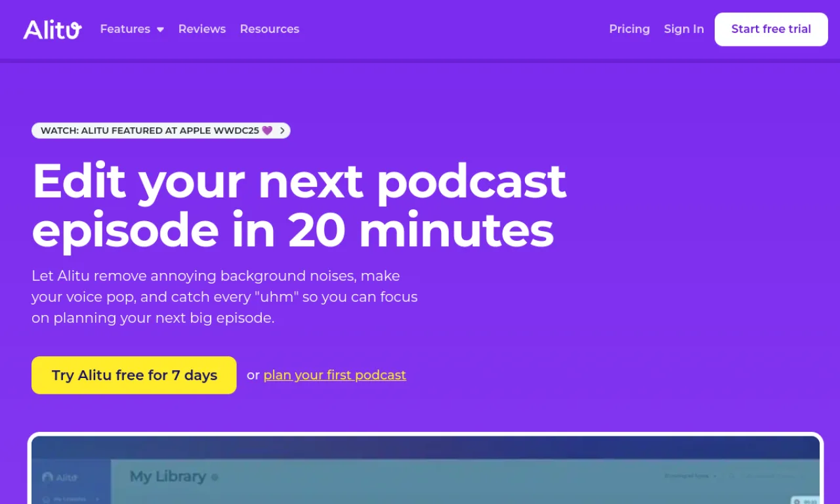Open the Alitu featured at Apple WWDC25 banner
The width and height of the screenshot is (840, 504).
point(161,131)
